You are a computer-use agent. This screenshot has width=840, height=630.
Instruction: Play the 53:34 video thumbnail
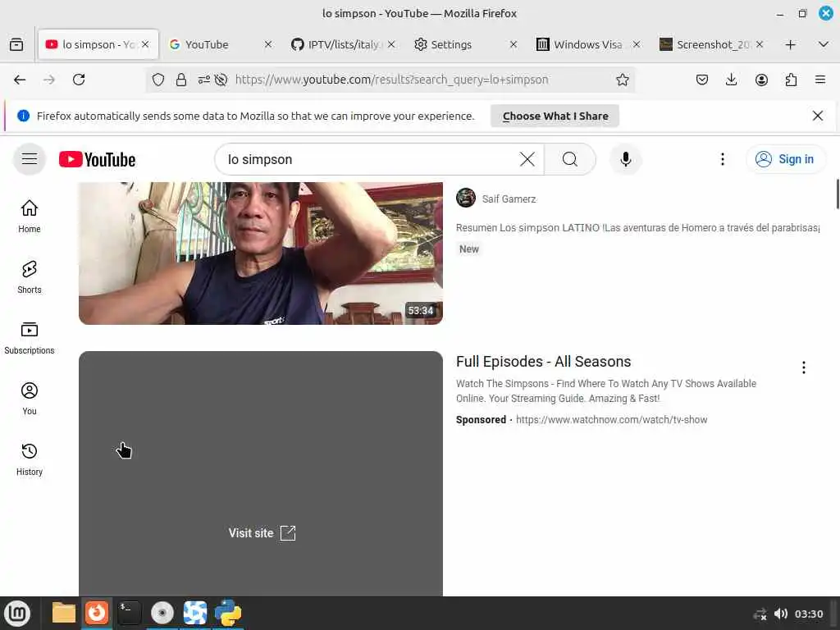pyautogui.click(x=261, y=253)
